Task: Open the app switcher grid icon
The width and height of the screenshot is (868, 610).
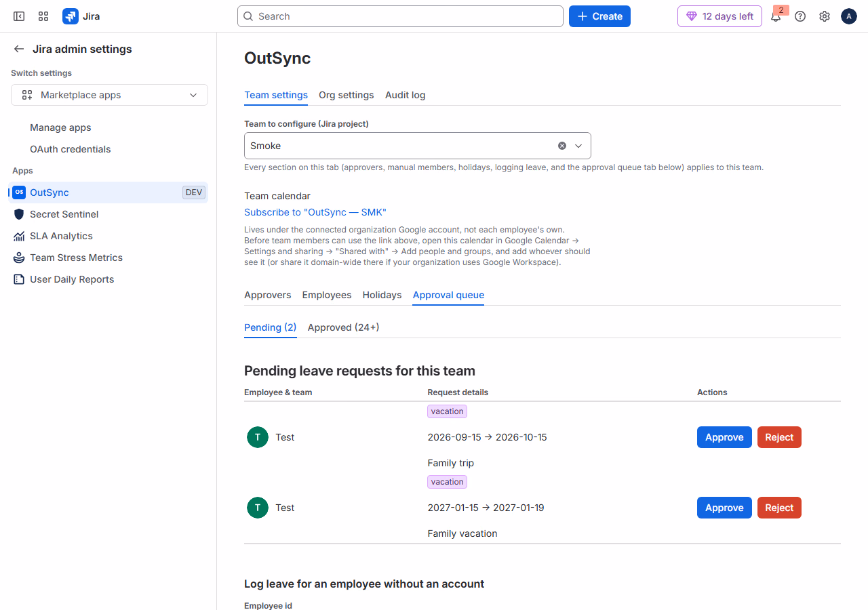Action: 43,16
